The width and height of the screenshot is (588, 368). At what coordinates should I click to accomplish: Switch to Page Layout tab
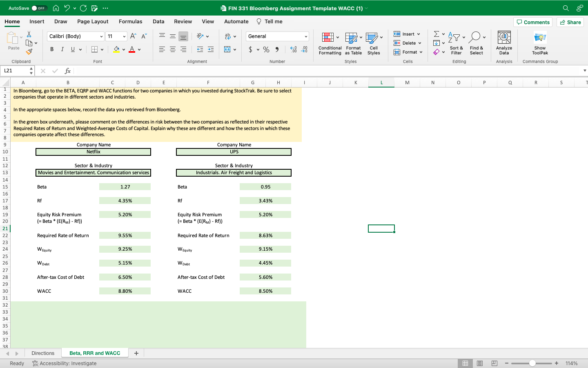click(x=93, y=22)
